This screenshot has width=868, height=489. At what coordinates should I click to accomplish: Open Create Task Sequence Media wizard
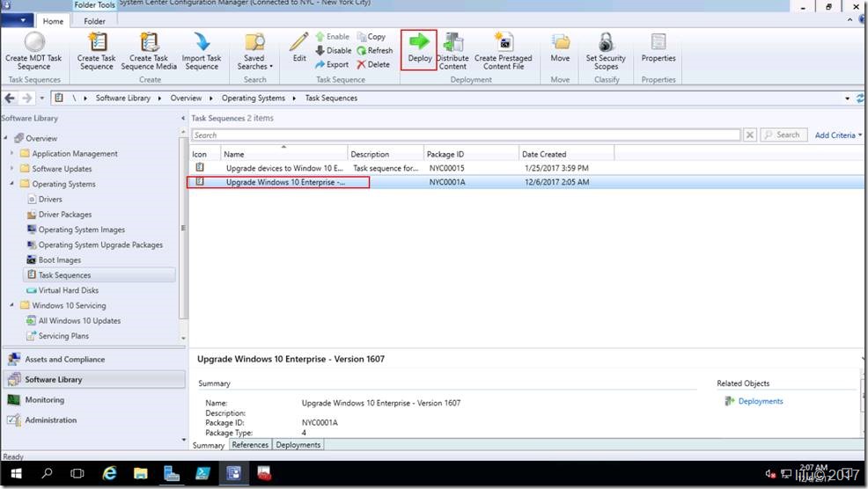pos(149,51)
